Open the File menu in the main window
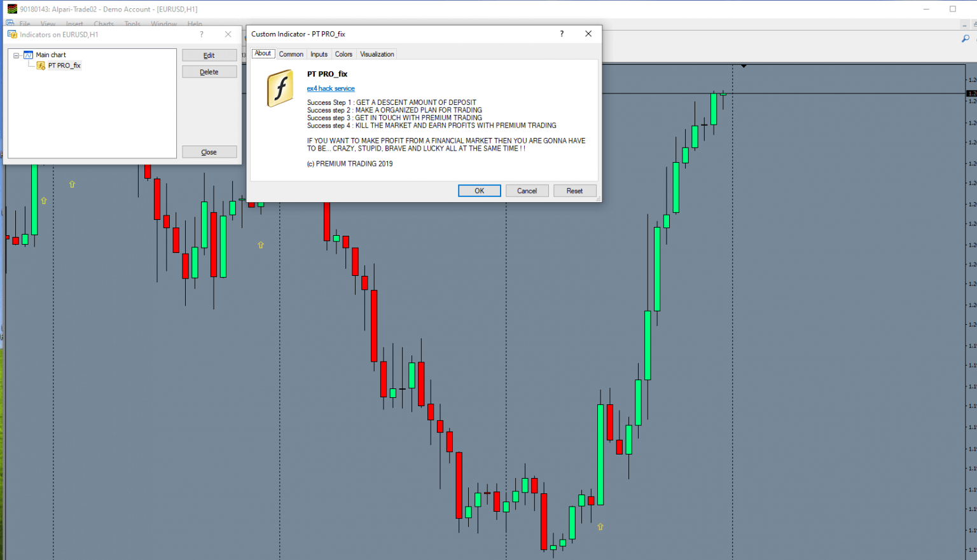Screen dimensions: 977x560 click(25, 24)
